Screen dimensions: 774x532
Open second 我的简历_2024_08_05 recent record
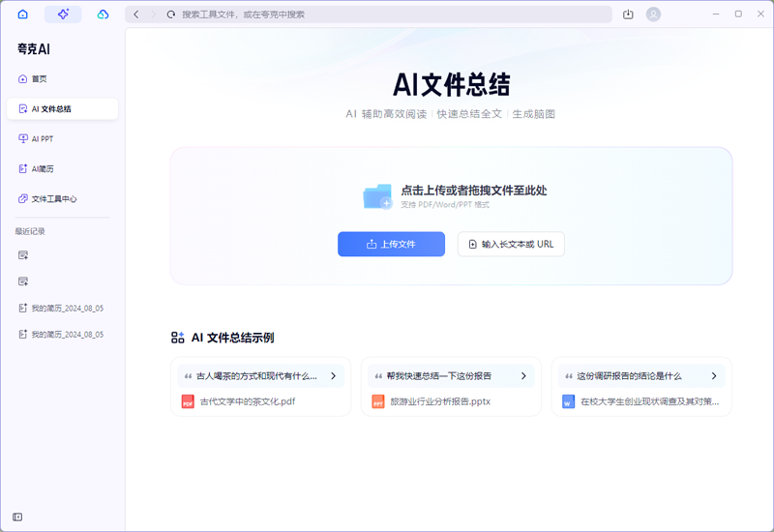click(61, 334)
